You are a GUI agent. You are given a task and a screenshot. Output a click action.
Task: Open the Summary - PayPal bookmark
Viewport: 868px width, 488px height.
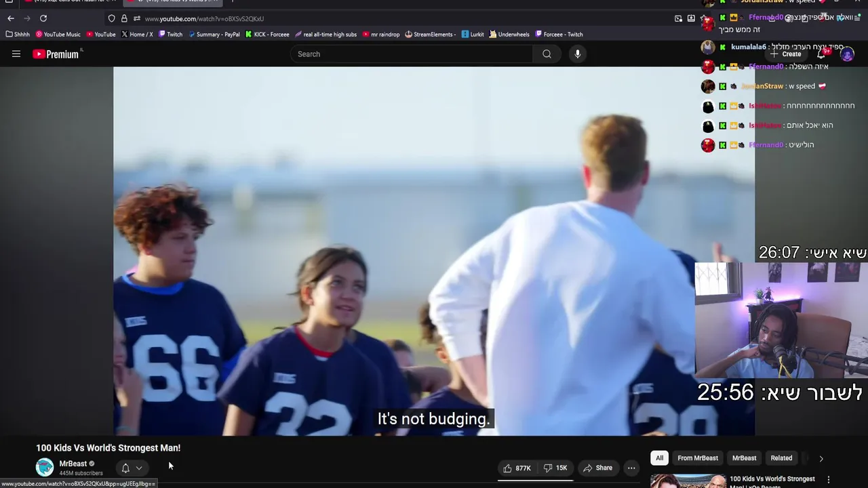point(214,35)
